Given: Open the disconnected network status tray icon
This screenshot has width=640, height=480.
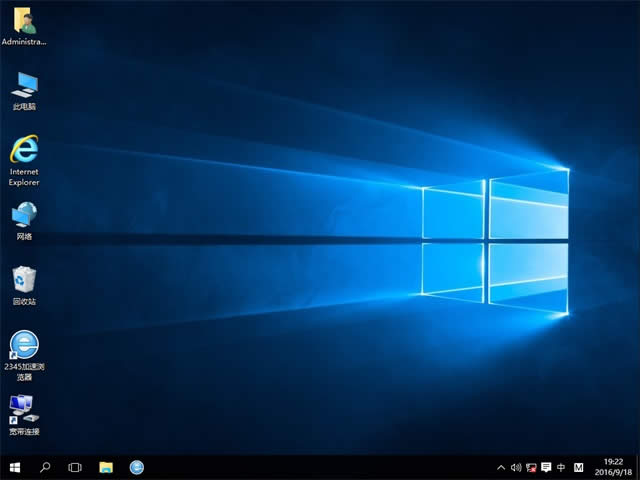Looking at the screenshot, I should pos(531,467).
